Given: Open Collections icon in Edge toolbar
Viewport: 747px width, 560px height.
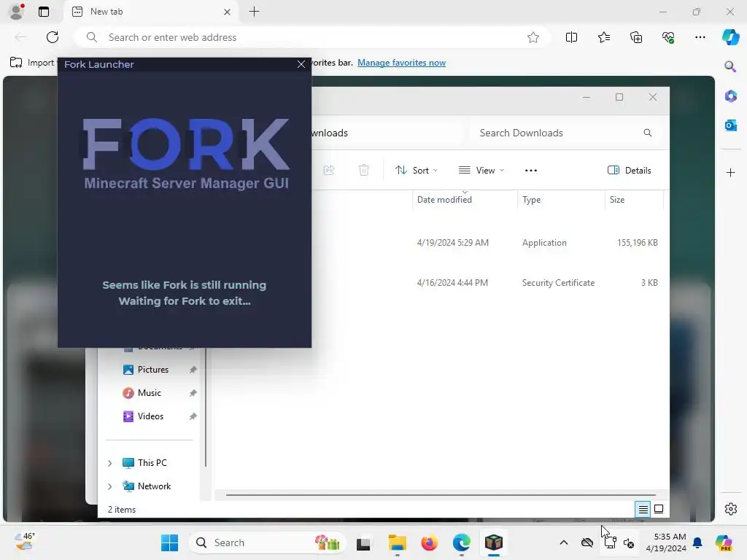Looking at the screenshot, I should (x=636, y=37).
